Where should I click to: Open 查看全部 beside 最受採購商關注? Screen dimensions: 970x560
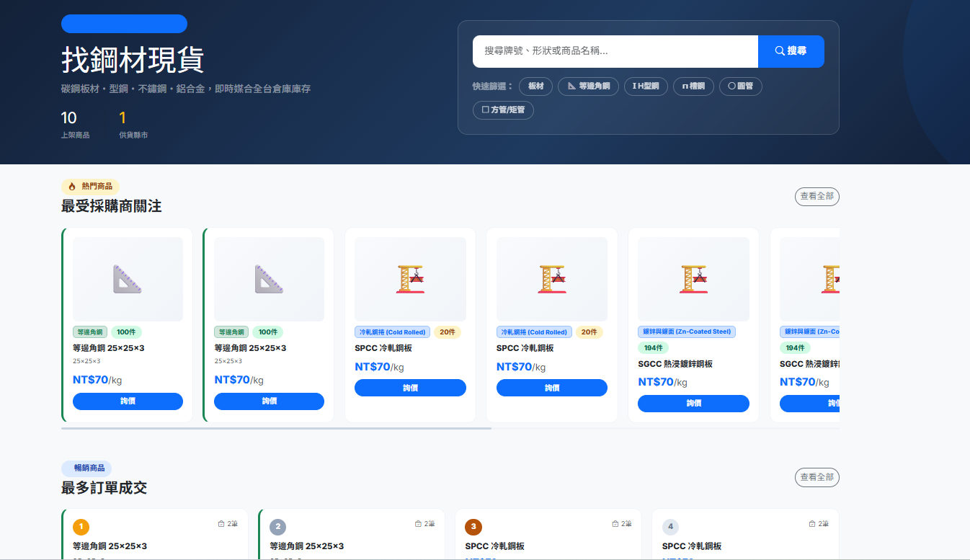coord(817,196)
